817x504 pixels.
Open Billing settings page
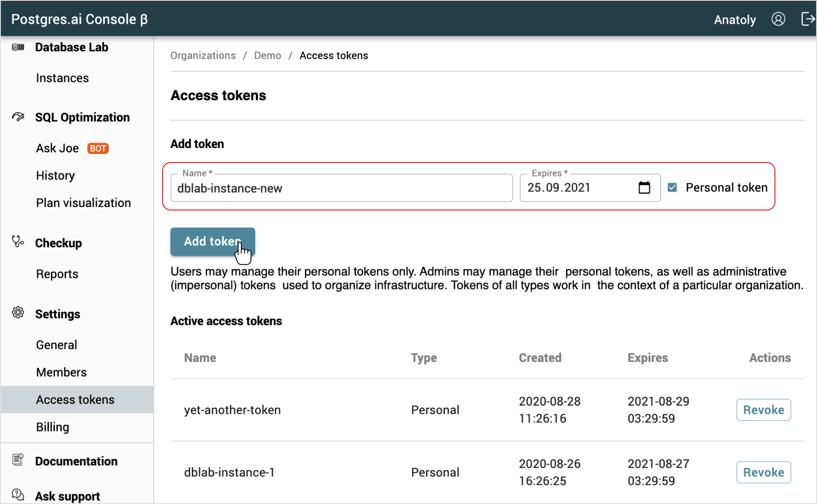[x=52, y=427]
